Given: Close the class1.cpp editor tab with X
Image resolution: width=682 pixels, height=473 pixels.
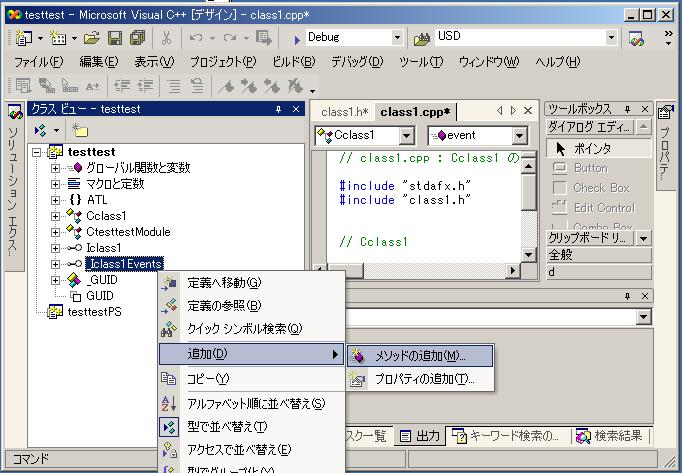Looking at the screenshot, I should [528, 111].
